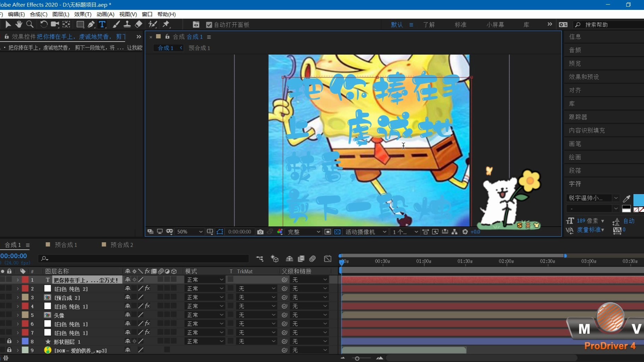Select the Horizontal Type tool
Screen dimensions: 644x362
tap(102, 24)
